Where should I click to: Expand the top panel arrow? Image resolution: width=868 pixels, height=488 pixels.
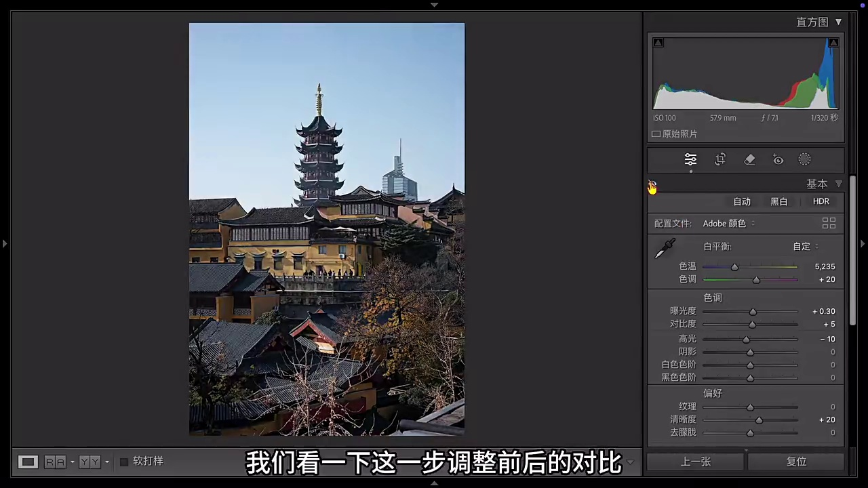click(x=434, y=5)
